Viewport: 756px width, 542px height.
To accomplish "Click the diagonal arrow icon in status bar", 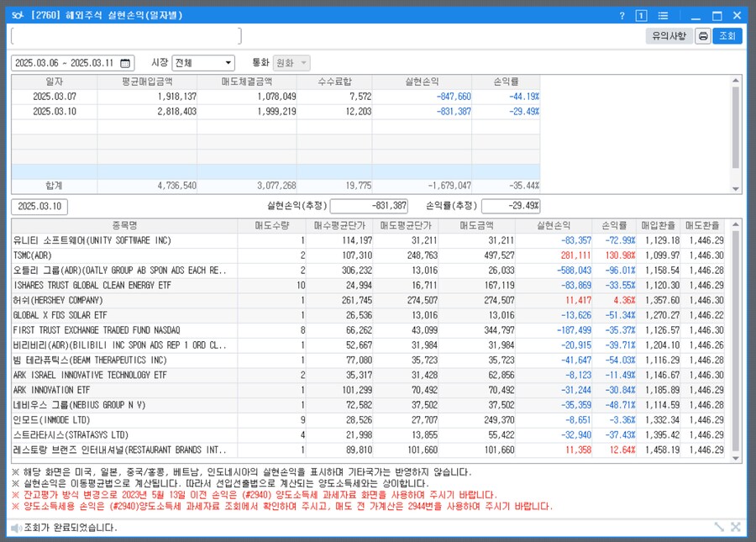I will click(x=719, y=527).
